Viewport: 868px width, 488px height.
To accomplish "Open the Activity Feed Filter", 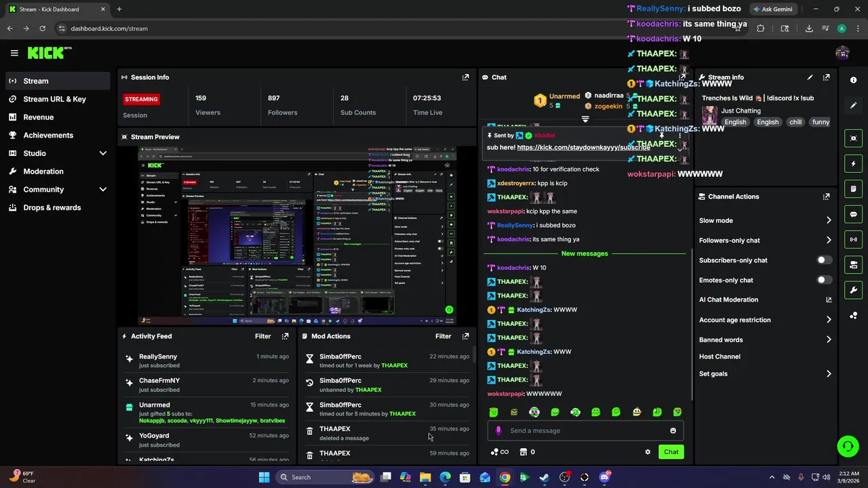I will 263,336.
